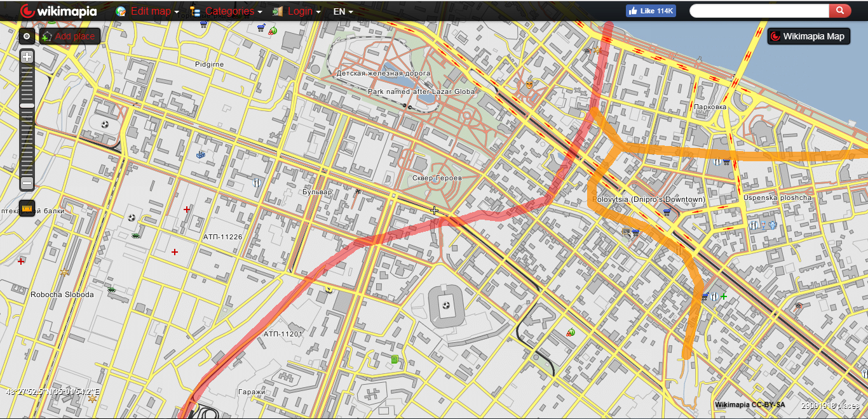Click the green recycling bin marker

click(395, 360)
